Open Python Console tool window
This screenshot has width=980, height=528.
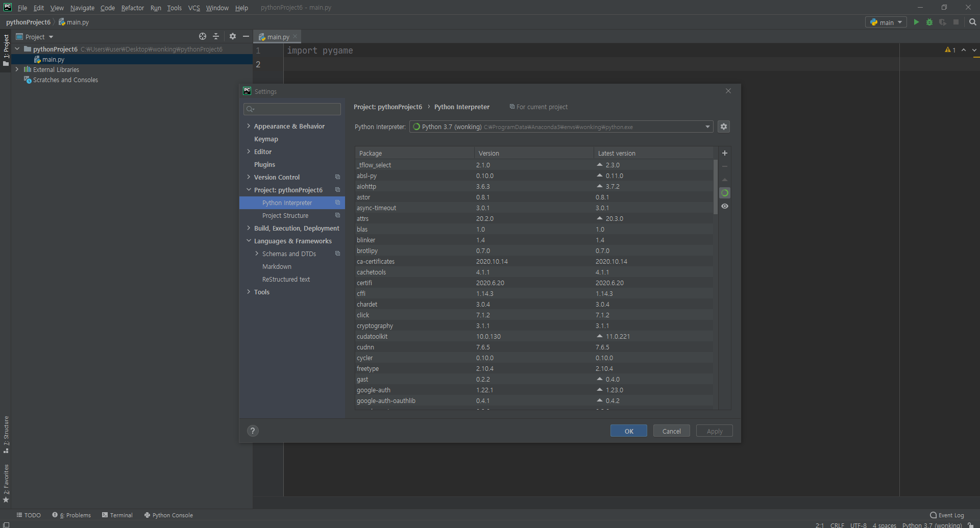[x=168, y=515]
